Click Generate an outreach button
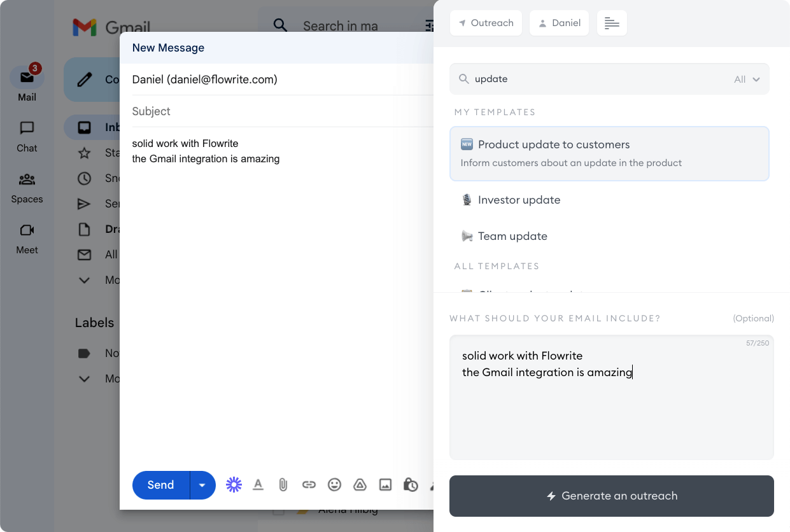The width and height of the screenshot is (790, 532). pyautogui.click(x=612, y=496)
